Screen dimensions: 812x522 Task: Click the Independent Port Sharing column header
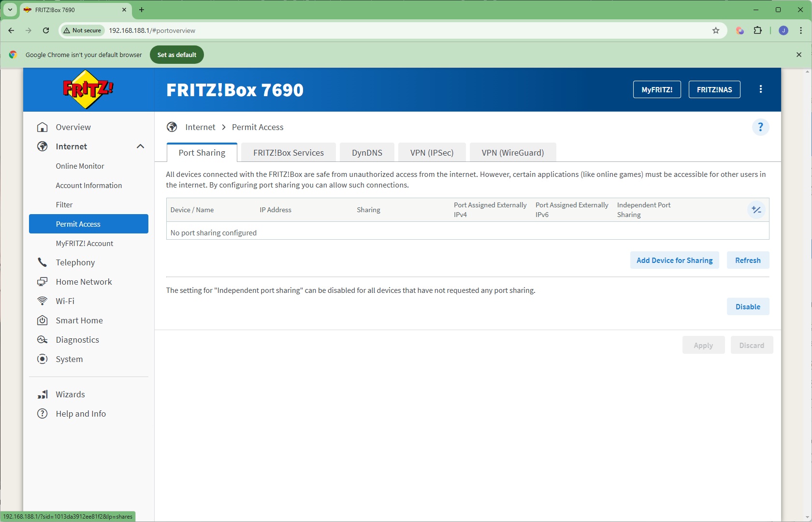click(x=644, y=210)
